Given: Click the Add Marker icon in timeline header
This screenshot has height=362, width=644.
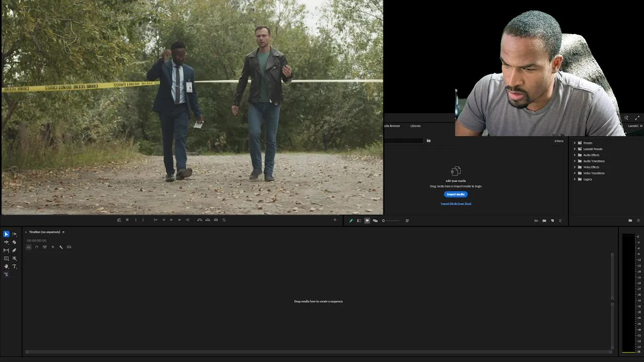Looking at the screenshot, I should pyautogui.click(x=53, y=247).
